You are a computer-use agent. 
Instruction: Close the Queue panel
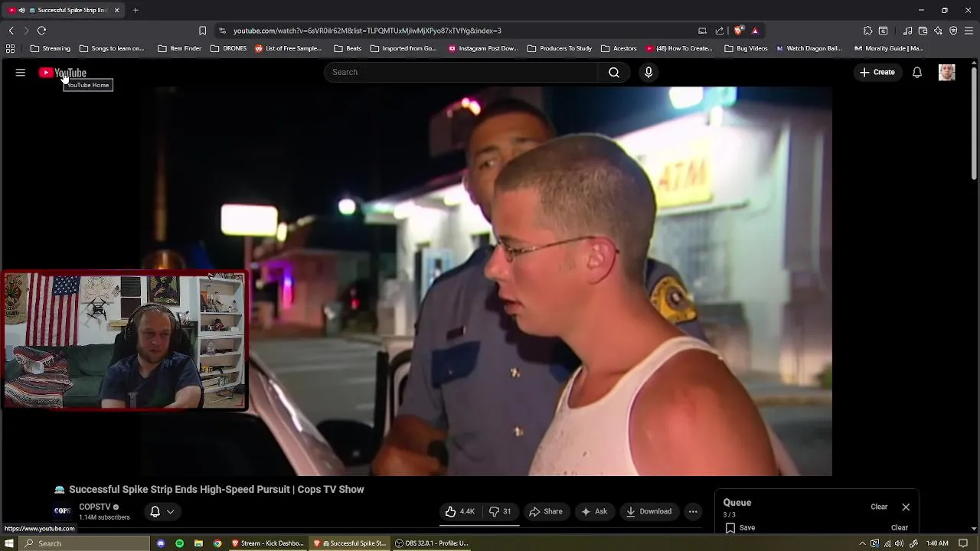906,507
